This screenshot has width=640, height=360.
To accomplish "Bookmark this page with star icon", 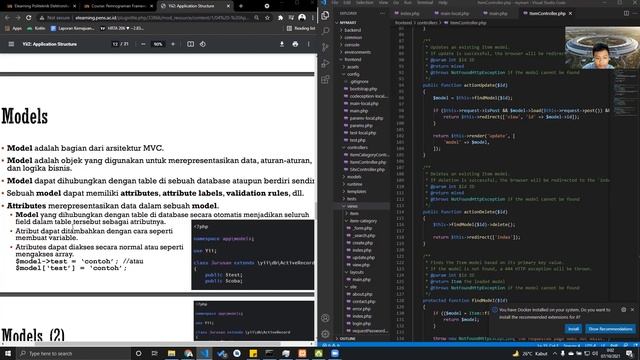I will click(267, 18).
